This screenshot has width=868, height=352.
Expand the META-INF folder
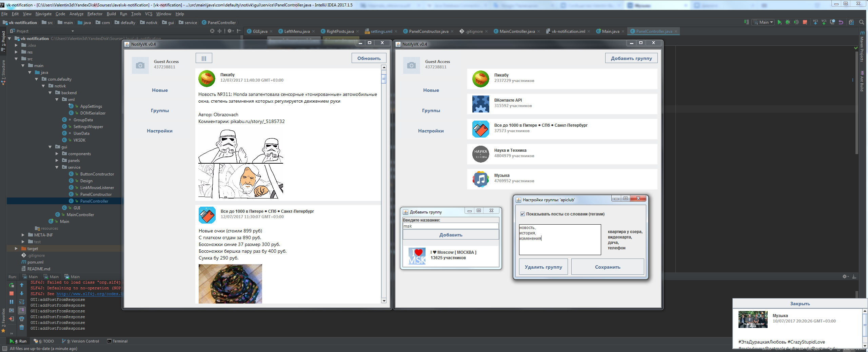coord(23,235)
